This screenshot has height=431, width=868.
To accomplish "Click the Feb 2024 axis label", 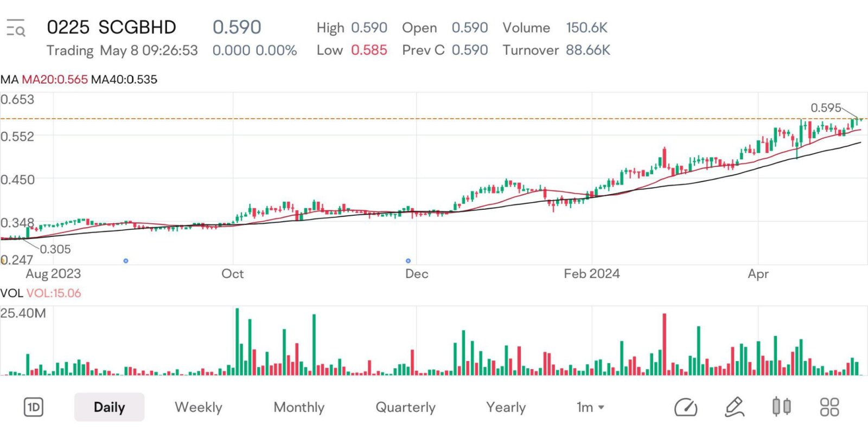I will (591, 274).
